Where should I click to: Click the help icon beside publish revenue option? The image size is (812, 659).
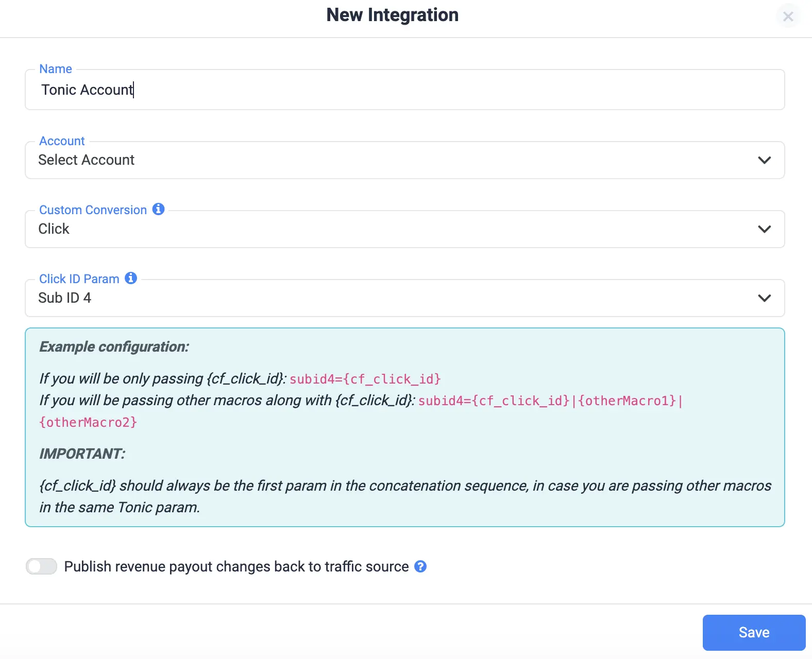pos(420,566)
